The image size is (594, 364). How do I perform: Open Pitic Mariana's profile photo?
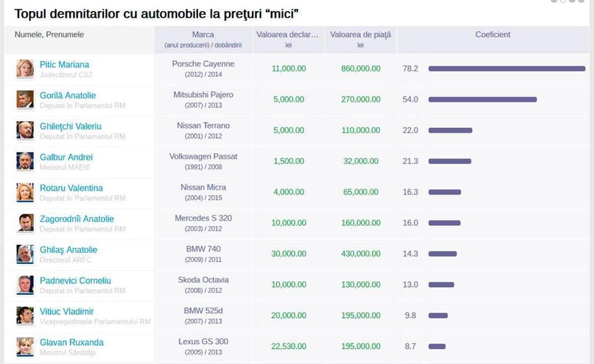pos(25,69)
